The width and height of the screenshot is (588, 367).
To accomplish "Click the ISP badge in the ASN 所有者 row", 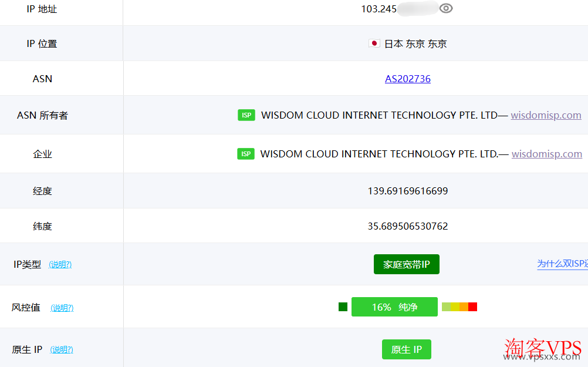I will [x=246, y=115].
